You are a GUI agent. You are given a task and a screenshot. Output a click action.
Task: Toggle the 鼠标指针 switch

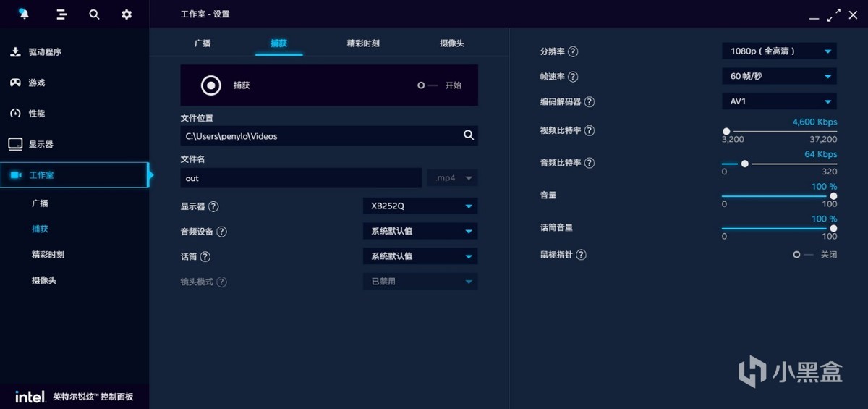803,255
